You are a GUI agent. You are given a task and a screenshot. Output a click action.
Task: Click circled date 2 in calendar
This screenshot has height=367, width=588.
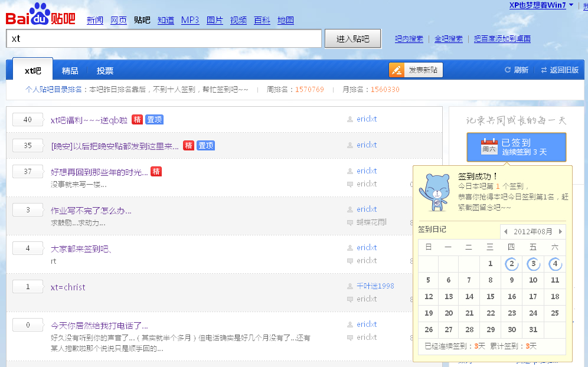pyautogui.click(x=511, y=264)
